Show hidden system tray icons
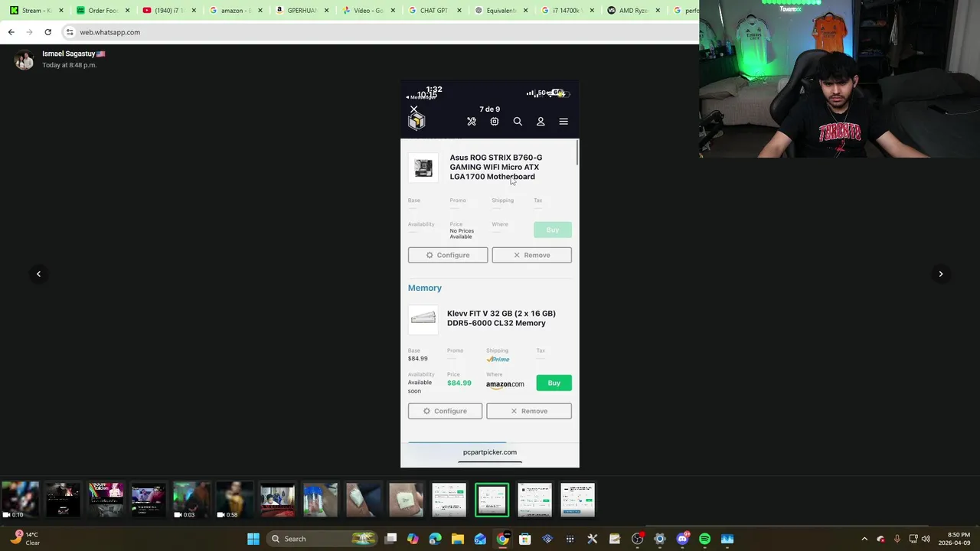This screenshot has width=980, height=551. pyautogui.click(x=864, y=539)
